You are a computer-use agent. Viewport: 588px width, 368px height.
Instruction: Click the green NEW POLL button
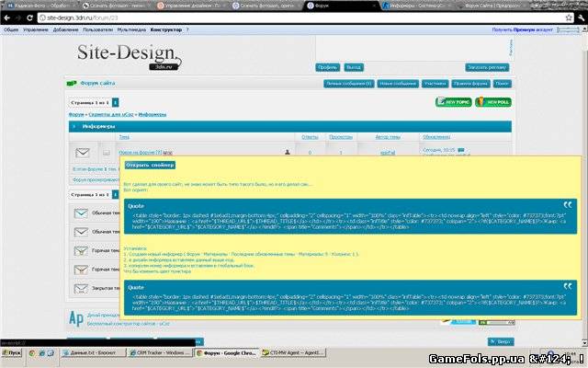tap(493, 102)
